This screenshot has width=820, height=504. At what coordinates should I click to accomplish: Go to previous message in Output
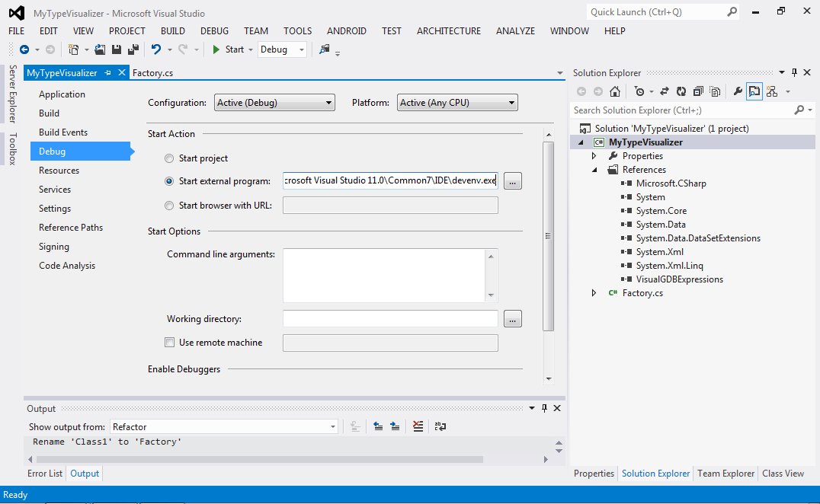378,426
